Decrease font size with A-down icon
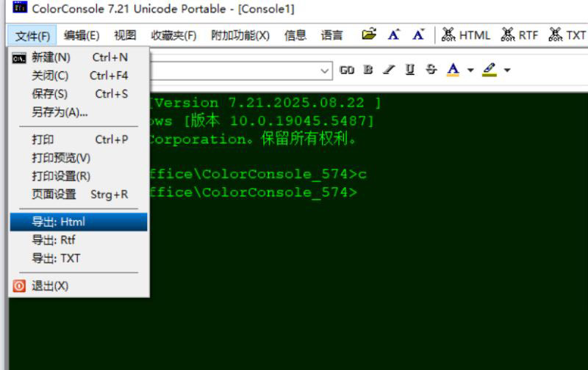The height and width of the screenshot is (370, 588). coord(418,35)
